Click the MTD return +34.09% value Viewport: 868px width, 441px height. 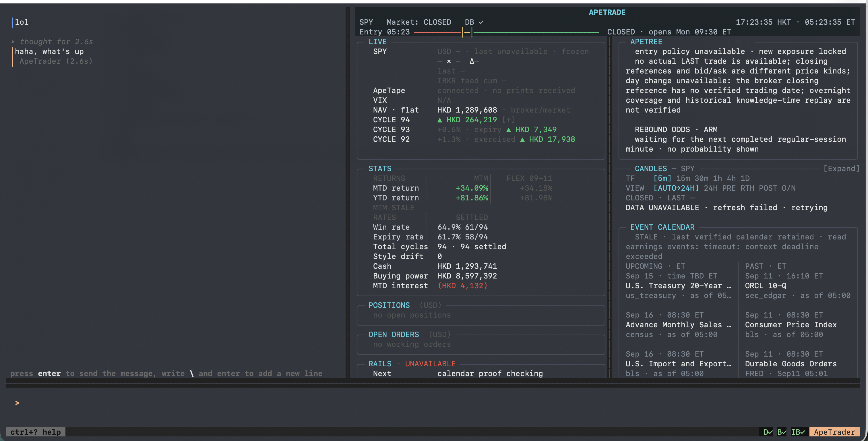471,188
